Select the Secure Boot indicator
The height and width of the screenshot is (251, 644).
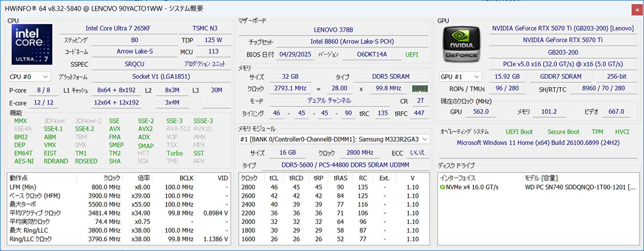click(563, 132)
